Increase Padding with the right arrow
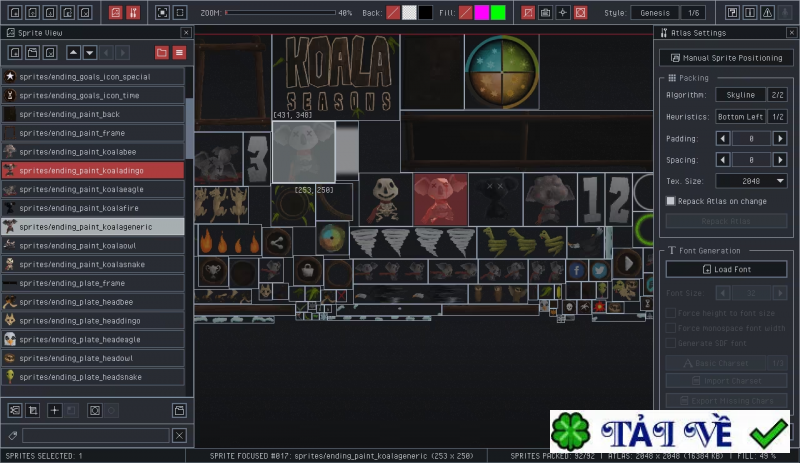Image resolution: width=800 pixels, height=463 pixels. pos(780,138)
